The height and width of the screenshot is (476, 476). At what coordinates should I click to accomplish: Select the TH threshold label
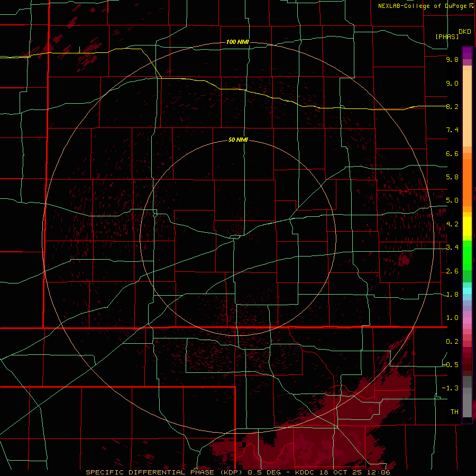point(454,411)
